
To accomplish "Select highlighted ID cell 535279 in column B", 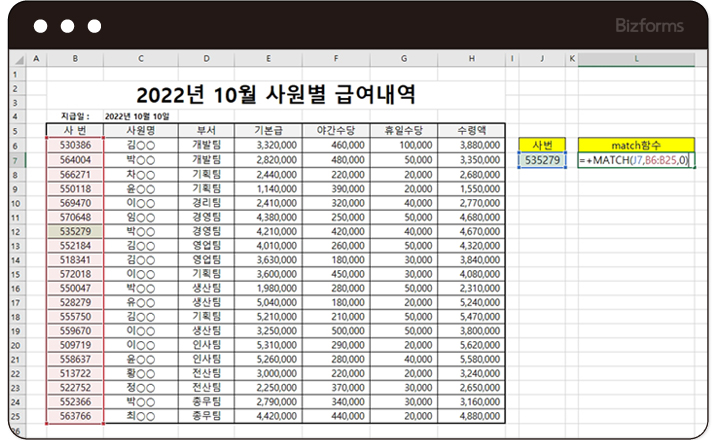I will click(75, 231).
